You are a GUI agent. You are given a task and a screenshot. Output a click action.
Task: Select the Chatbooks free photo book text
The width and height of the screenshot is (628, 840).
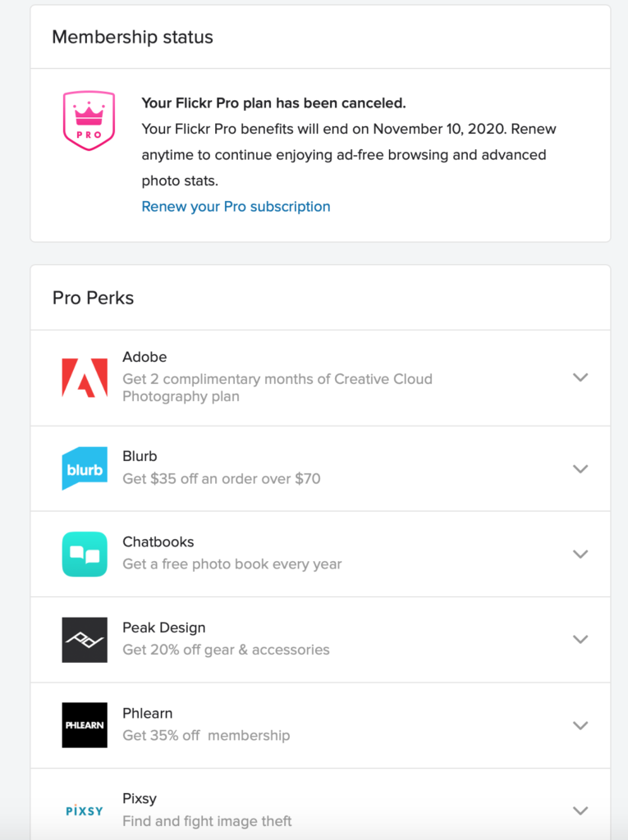(231, 564)
